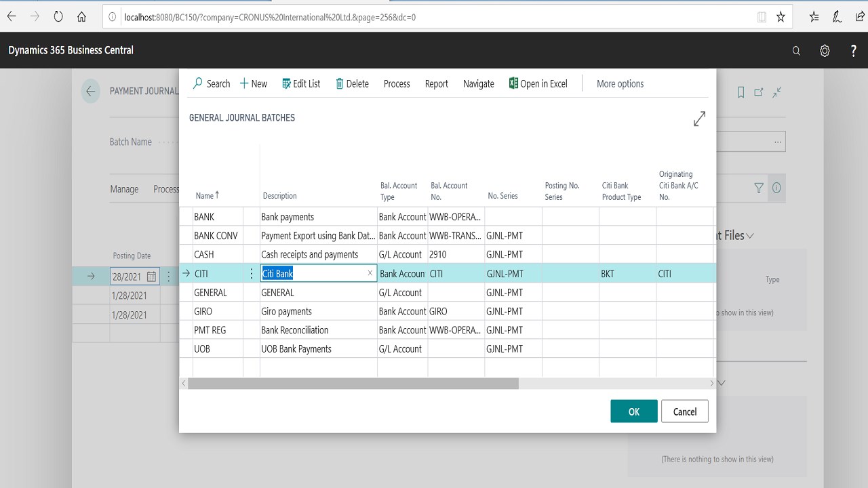Open Business Central search magnifier
The image size is (868, 488).
796,51
